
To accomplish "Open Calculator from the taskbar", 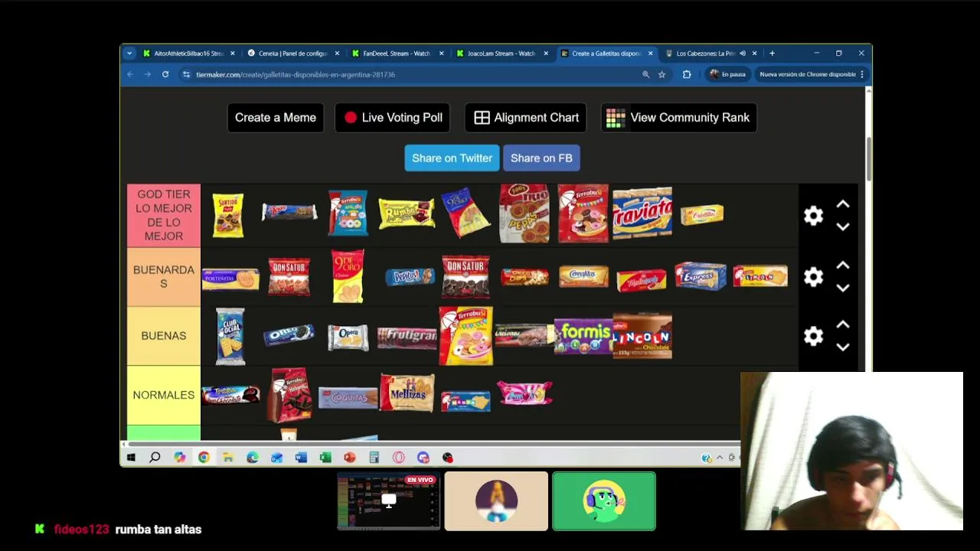I will pos(374,458).
